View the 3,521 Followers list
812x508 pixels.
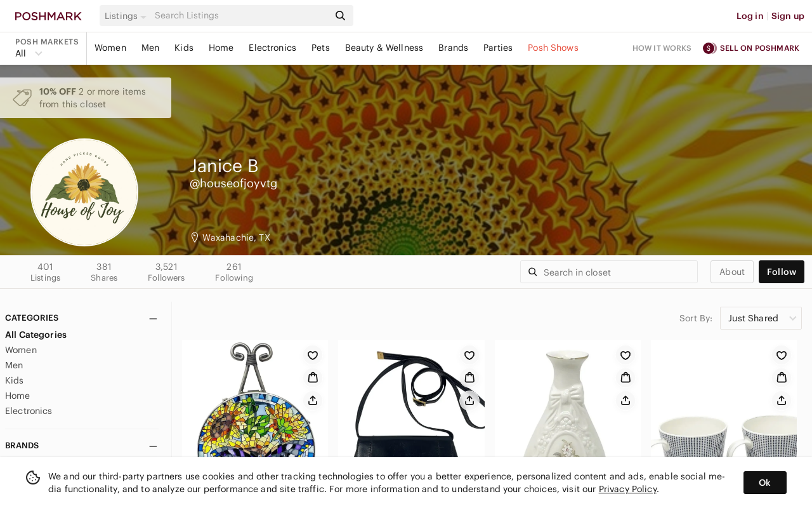[166, 272]
